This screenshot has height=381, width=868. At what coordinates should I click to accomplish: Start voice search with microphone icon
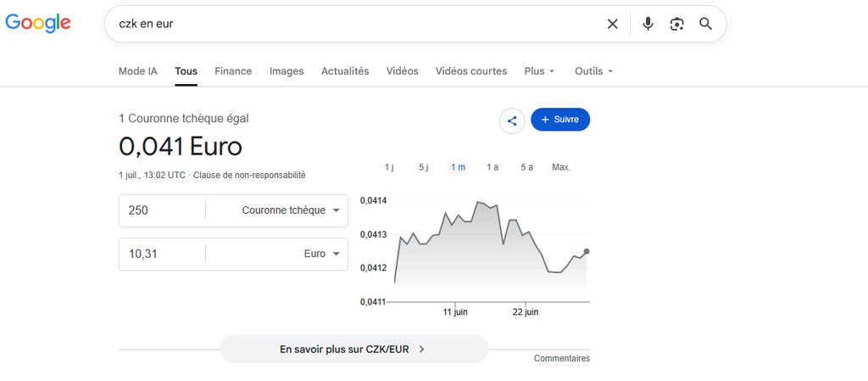click(648, 24)
